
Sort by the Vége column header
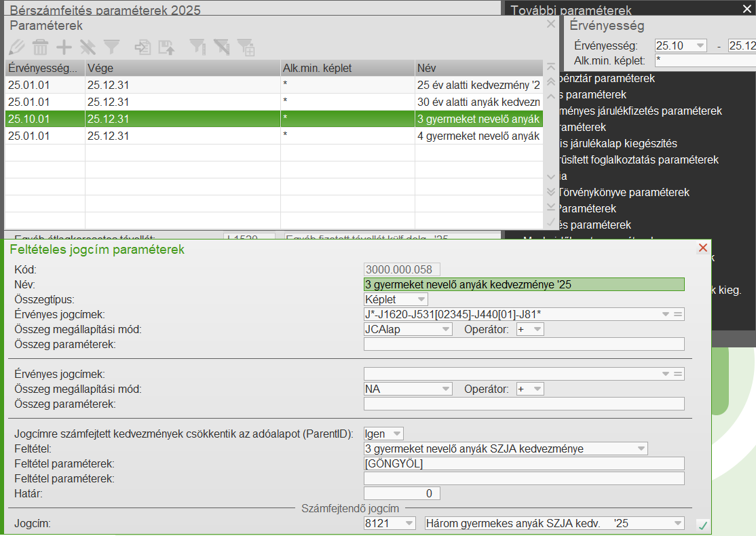click(183, 68)
